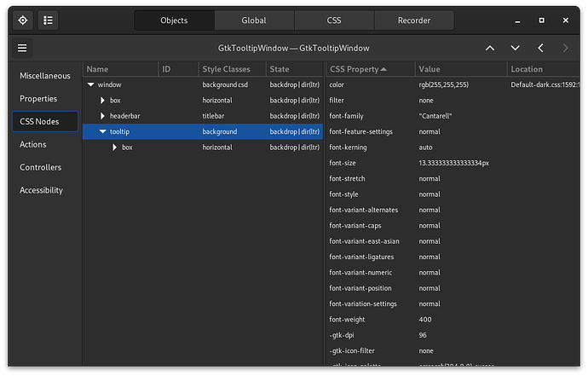Select CSS Nodes in the sidebar

click(x=45, y=122)
